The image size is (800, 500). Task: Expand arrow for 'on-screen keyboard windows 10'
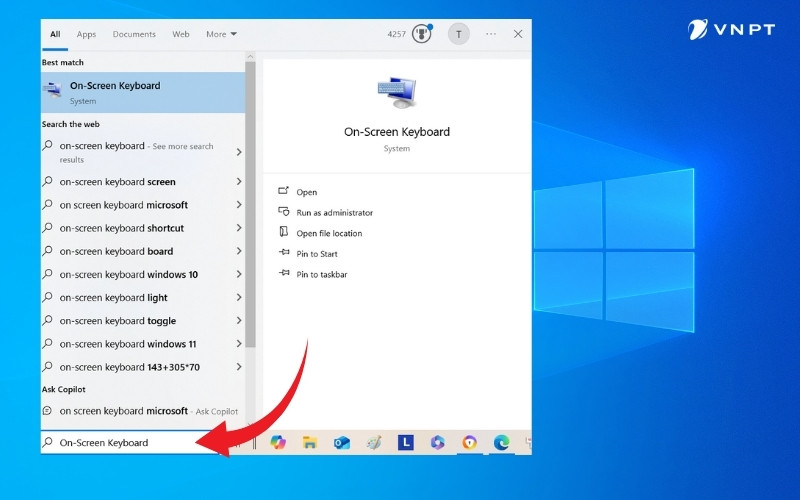[239, 275]
